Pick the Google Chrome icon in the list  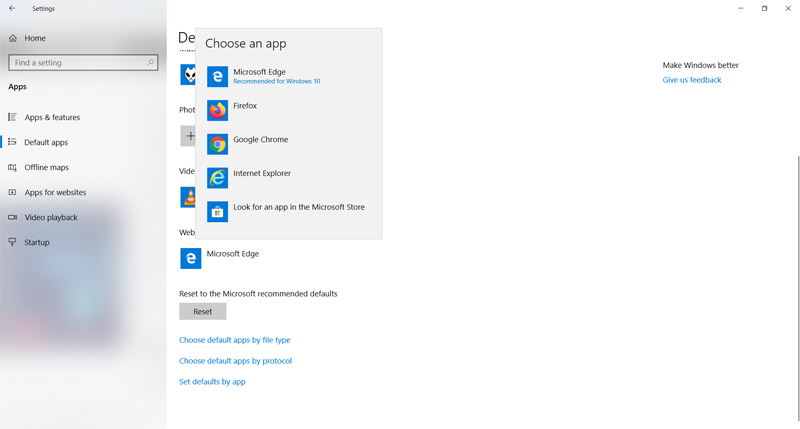217,144
